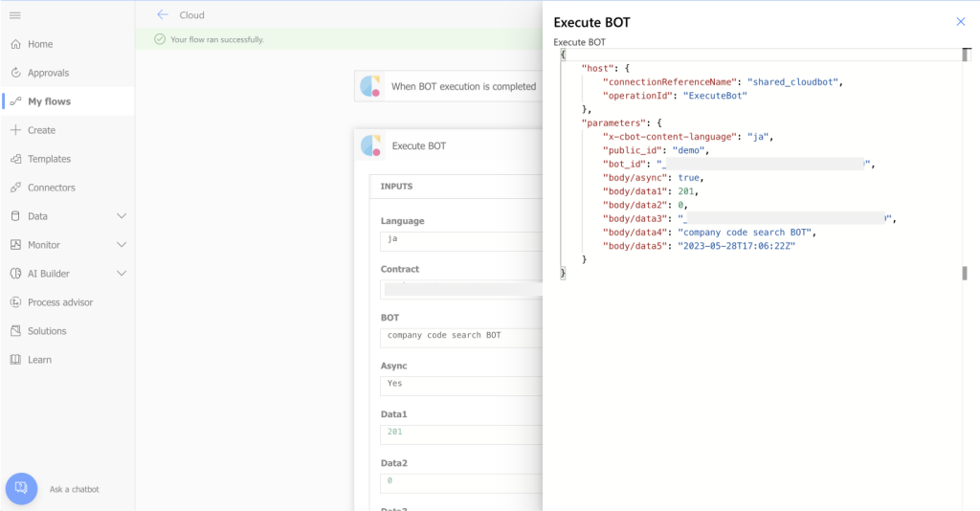This screenshot has width=980, height=511.
Task: Open Templates in the sidebar
Action: (x=68, y=159)
